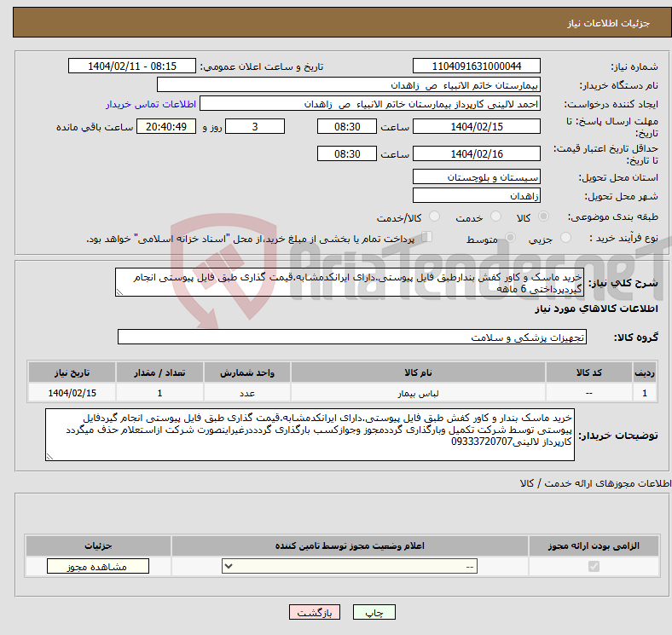Click the buyer name field بیمارستان خاتم الانبیاء
The image size is (672, 635).
tap(349, 85)
